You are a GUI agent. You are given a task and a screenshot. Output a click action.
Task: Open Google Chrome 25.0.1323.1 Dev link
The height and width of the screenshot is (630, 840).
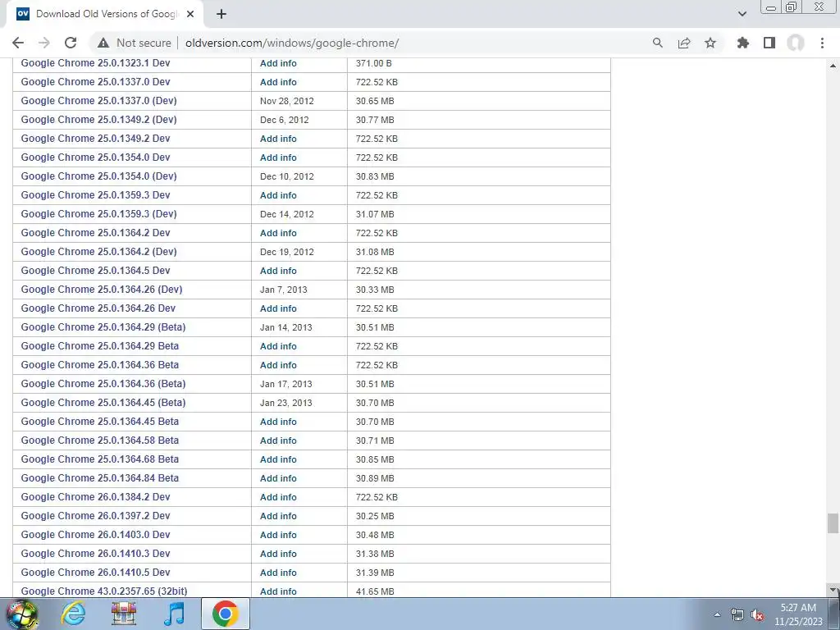tap(95, 63)
